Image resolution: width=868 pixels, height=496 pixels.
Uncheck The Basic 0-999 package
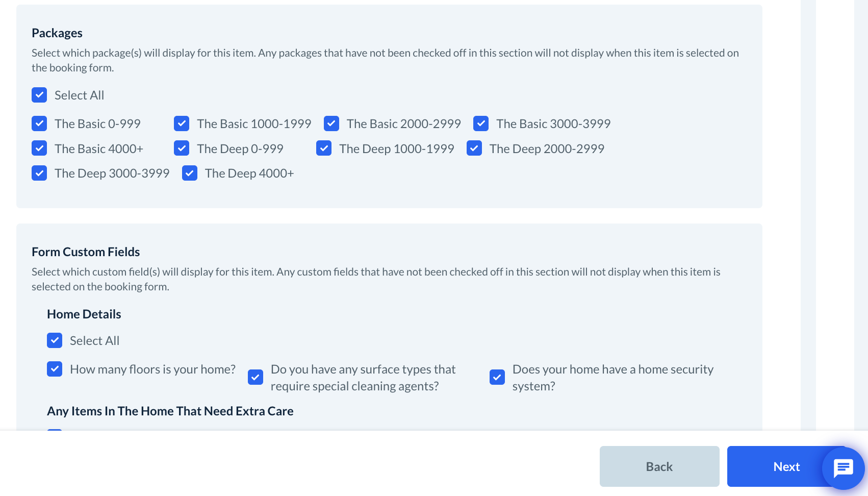pyautogui.click(x=39, y=123)
